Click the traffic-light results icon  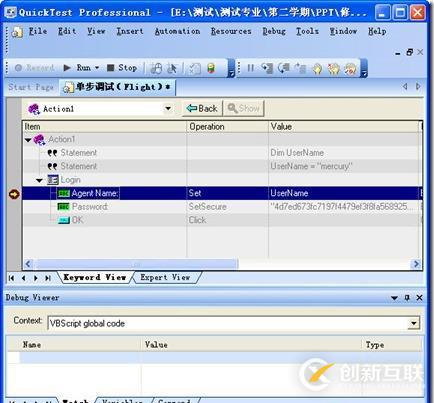pyautogui.click(x=211, y=68)
